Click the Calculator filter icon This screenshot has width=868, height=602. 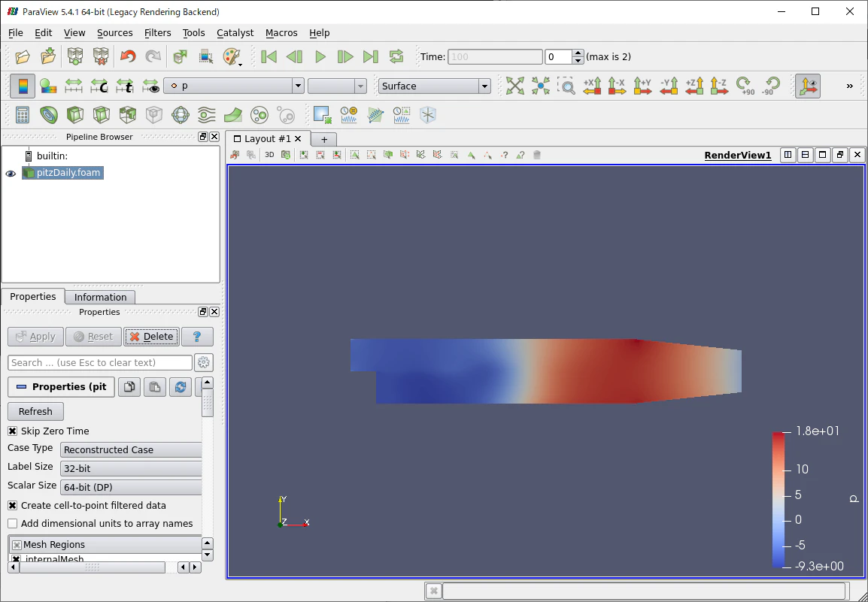[22, 114]
